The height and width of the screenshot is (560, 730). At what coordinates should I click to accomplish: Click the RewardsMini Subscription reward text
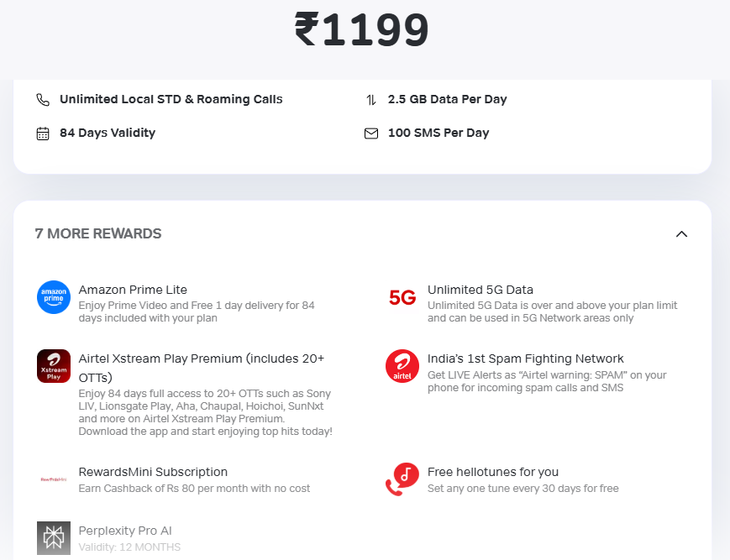tap(154, 472)
